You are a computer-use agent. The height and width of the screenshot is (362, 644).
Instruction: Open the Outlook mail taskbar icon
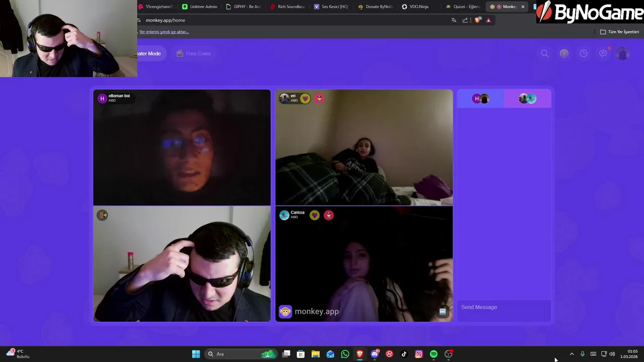330,354
